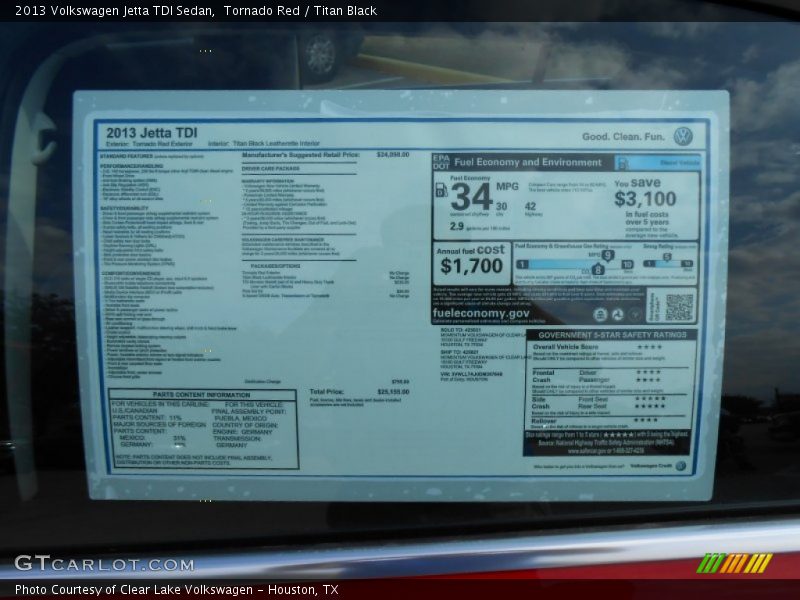Click the 'SOLD TO:' dealer address block

(482, 338)
